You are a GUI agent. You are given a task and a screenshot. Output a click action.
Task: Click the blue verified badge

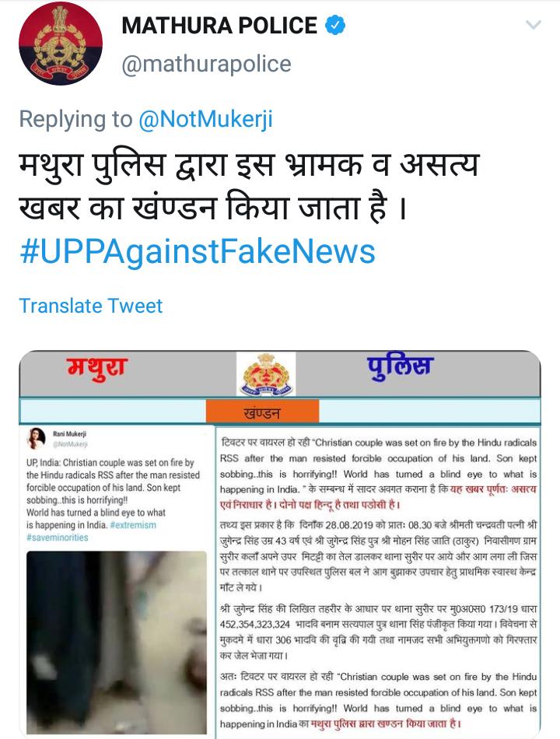coord(335,26)
